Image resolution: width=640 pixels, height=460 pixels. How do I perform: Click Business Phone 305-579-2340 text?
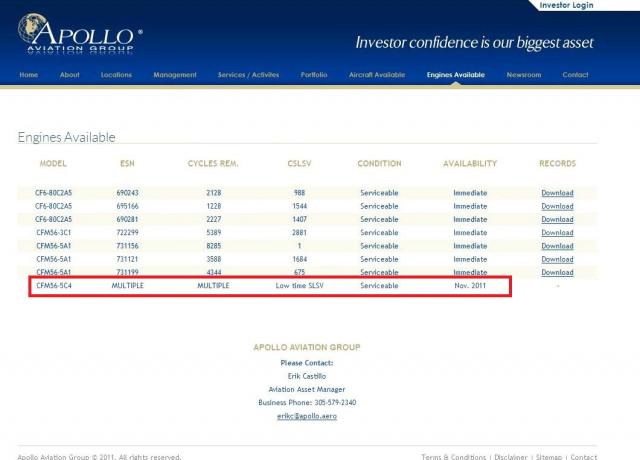click(307, 402)
